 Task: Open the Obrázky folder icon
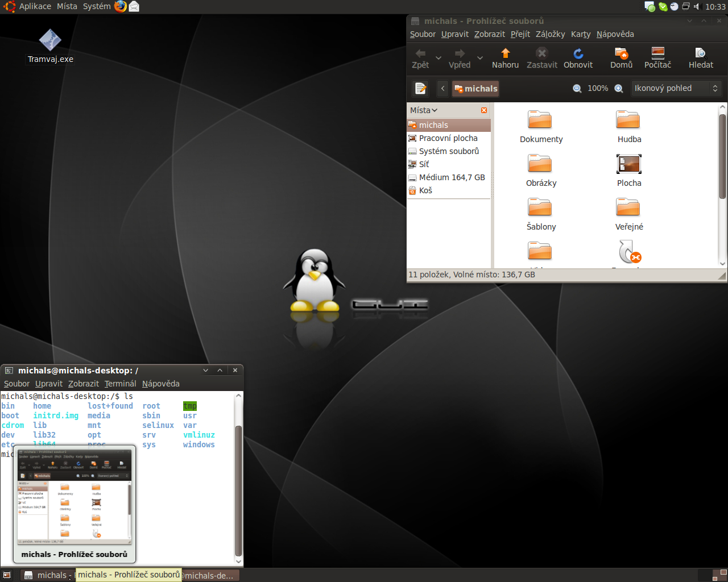tap(540, 164)
